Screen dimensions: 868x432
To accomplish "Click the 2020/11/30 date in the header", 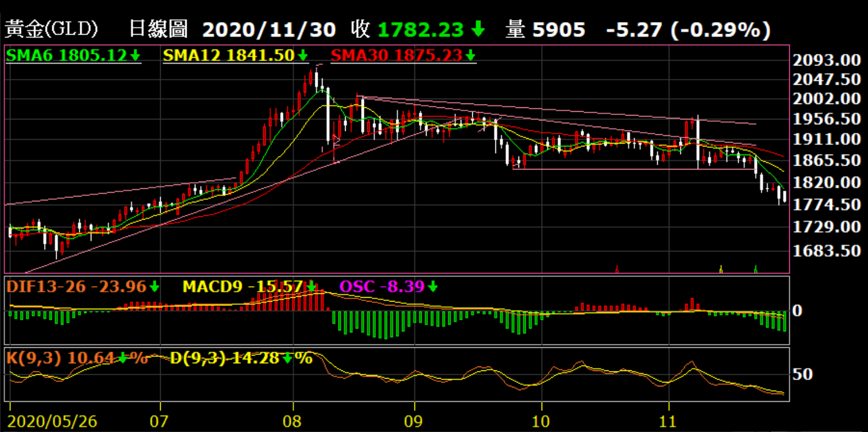I will click(x=269, y=30).
